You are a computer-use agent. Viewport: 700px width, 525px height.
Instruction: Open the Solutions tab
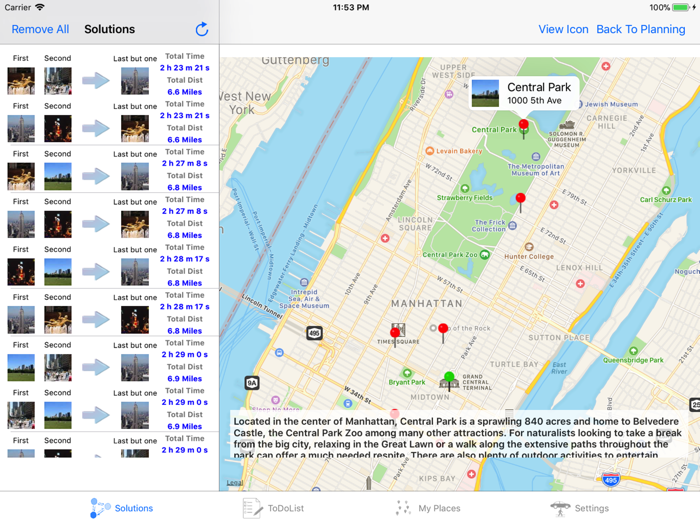click(x=122, y=508)
